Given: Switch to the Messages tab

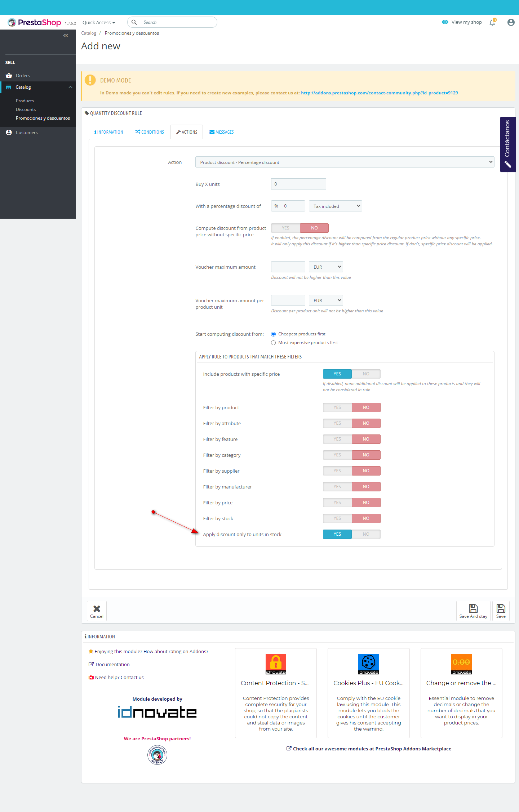Looking at the screenshot, I should tap(222, 132).
